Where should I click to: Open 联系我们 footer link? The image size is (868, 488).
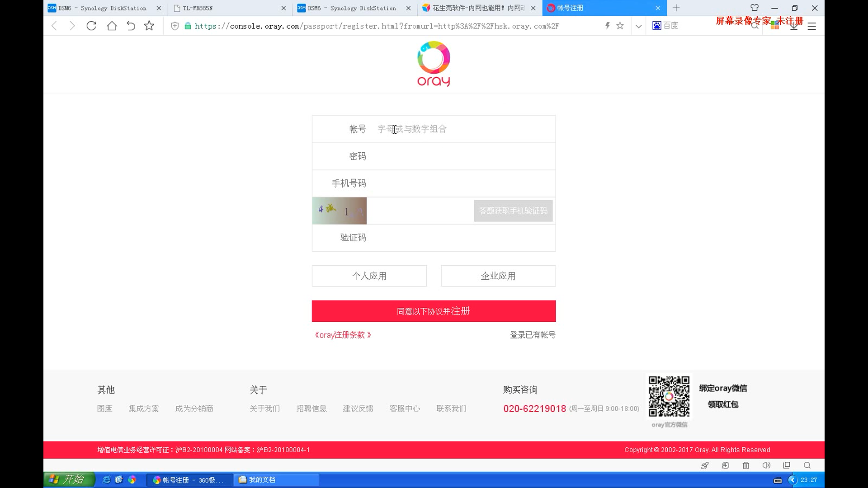(451, 408)
